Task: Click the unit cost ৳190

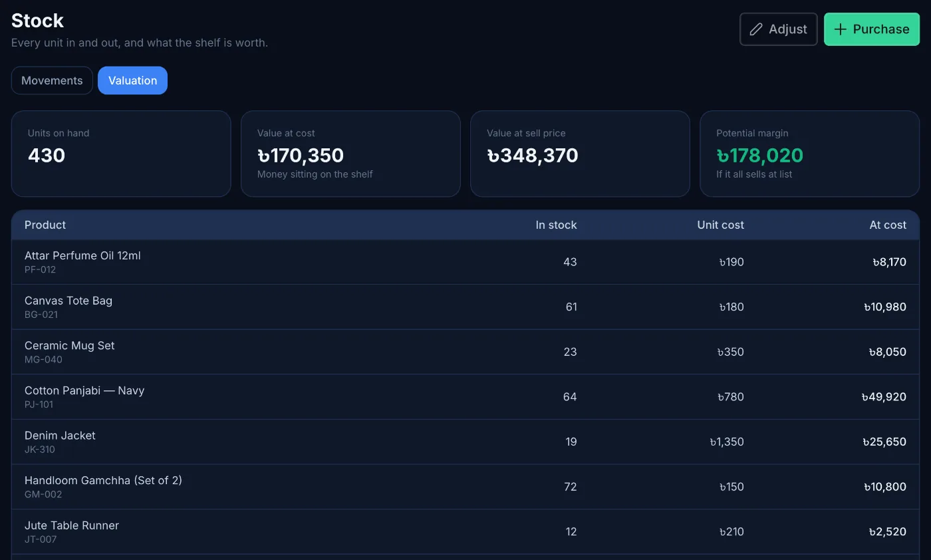Action: pos(731,262)
